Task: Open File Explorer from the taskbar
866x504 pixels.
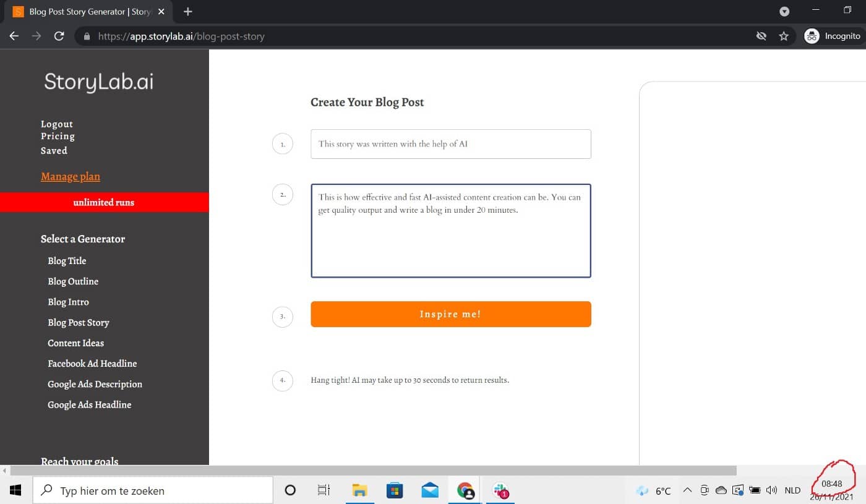Action: [359, 490]
